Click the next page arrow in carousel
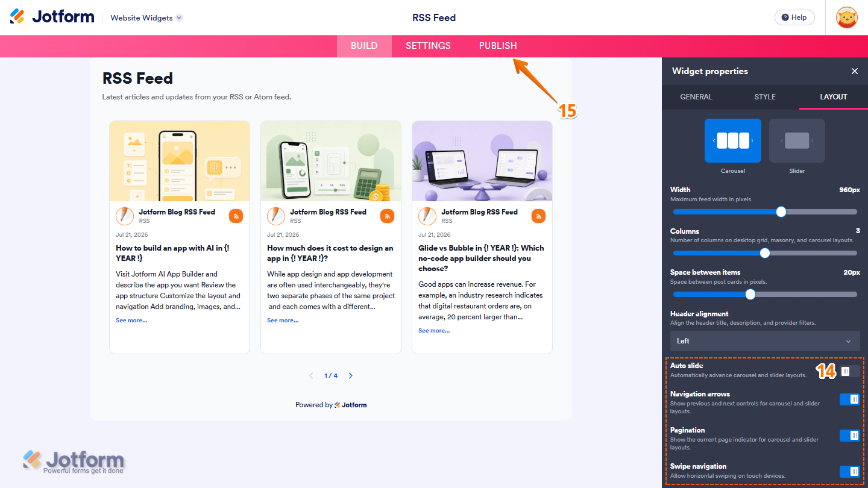 pyautogui.click(x=351, y=375)
